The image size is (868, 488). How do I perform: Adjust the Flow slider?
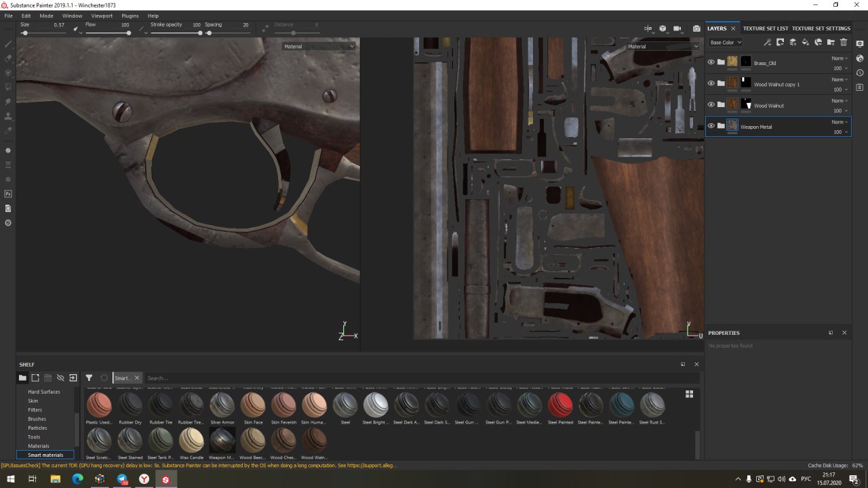[x=108, y=33]
